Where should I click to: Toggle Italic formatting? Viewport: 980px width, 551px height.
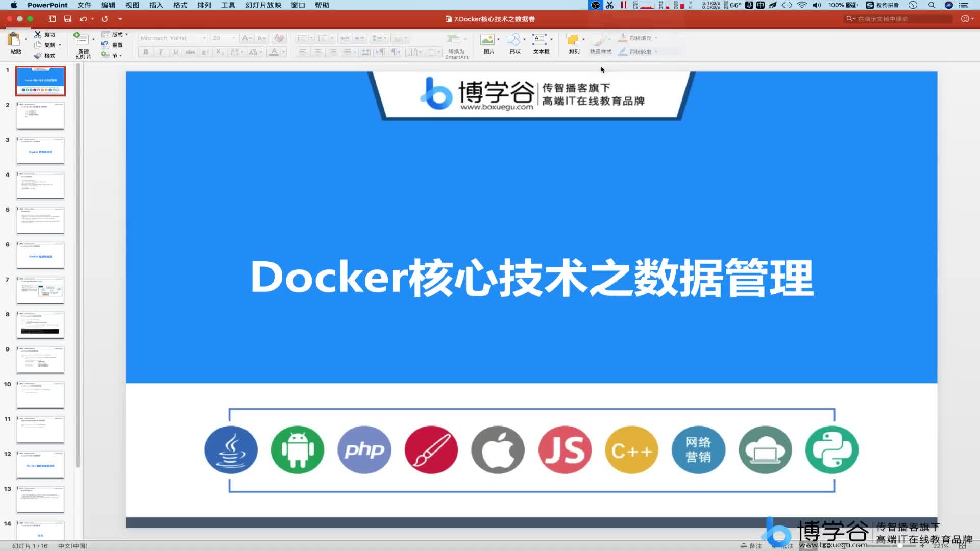pyautogui.click(x=161, y=52)
